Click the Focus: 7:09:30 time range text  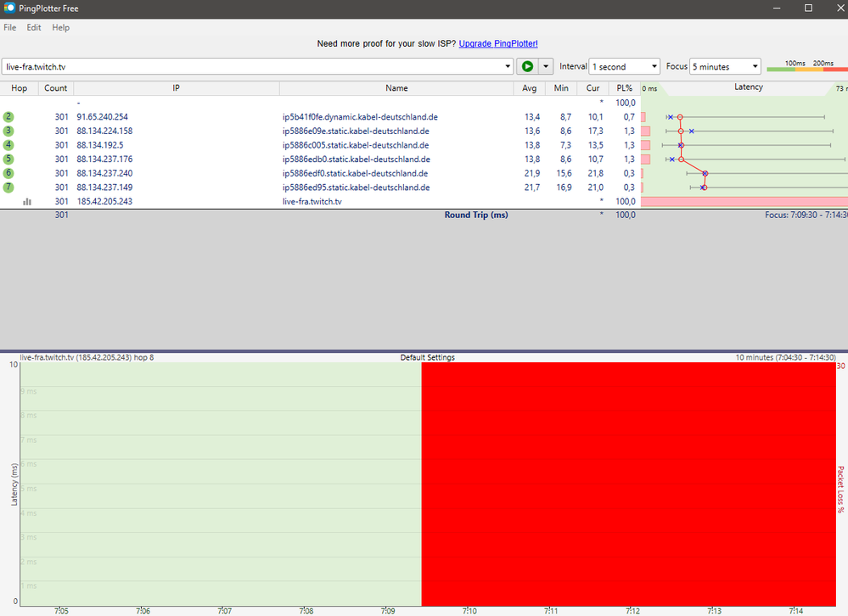coord(806,215)
